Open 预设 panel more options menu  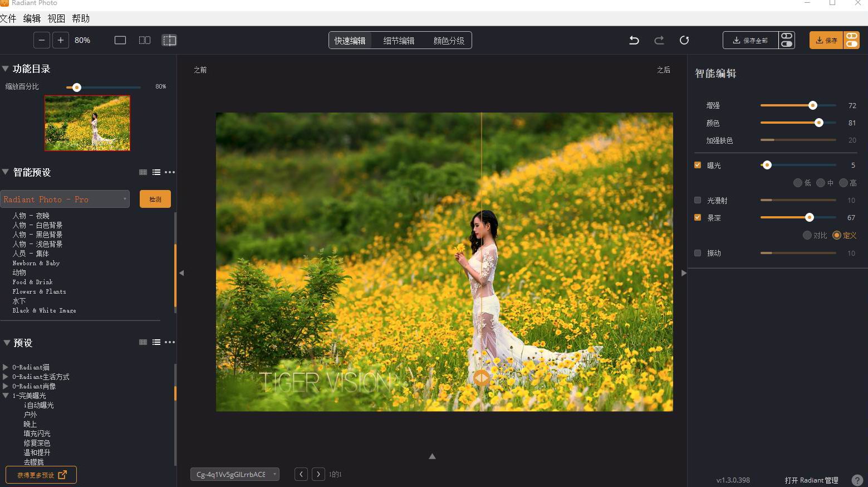(170, 342)
